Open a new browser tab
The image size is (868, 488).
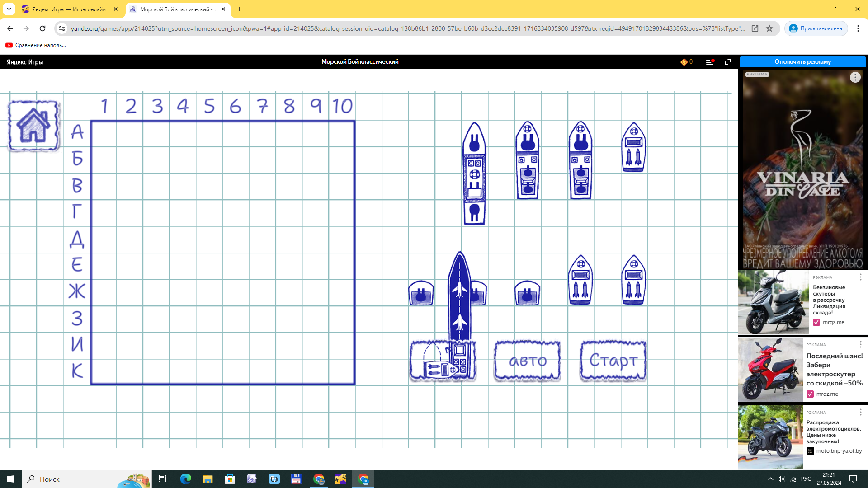coord(240,9)
